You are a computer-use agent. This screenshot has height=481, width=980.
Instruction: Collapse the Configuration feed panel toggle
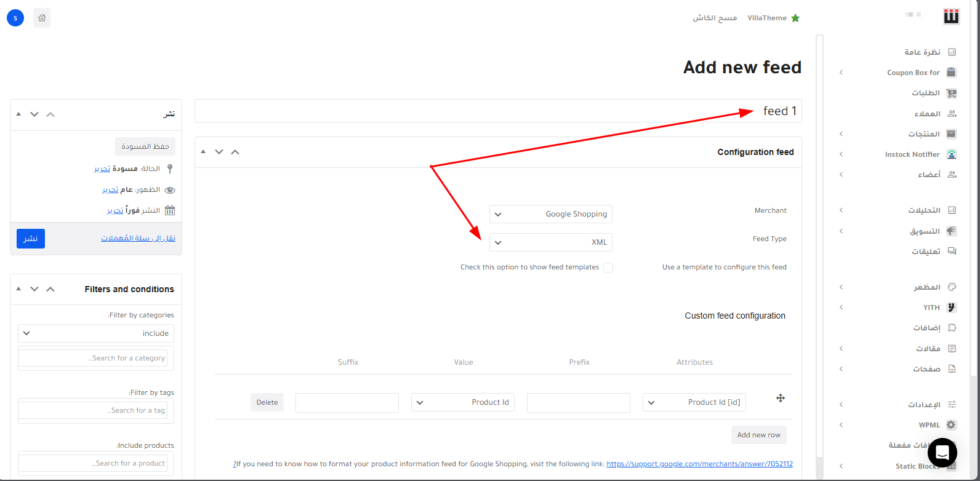(203, 152)
